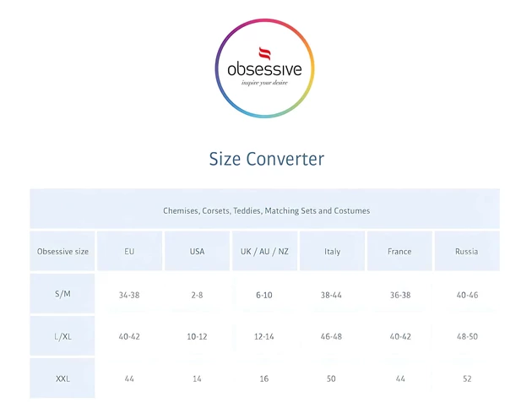Image resolution: width=532 pixels, height=419 pixels.
Task: Click the Obsessive circular rainbow logo
Action: pos(265,68)
